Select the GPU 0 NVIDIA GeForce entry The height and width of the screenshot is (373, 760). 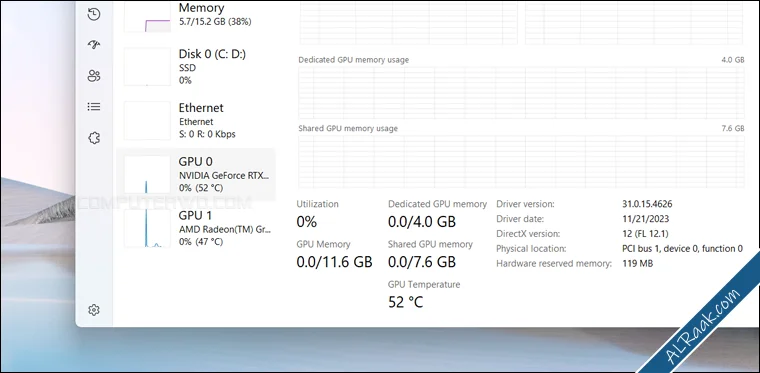196,174
